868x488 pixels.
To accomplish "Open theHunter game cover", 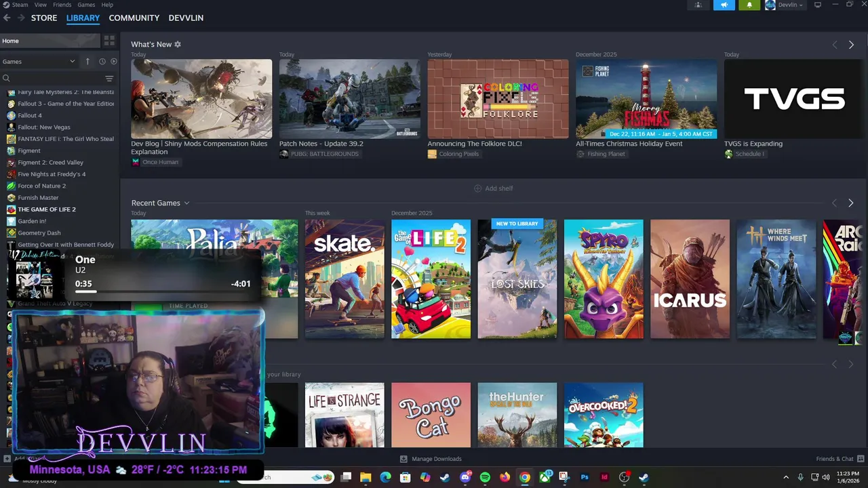I will coord(517,415).
